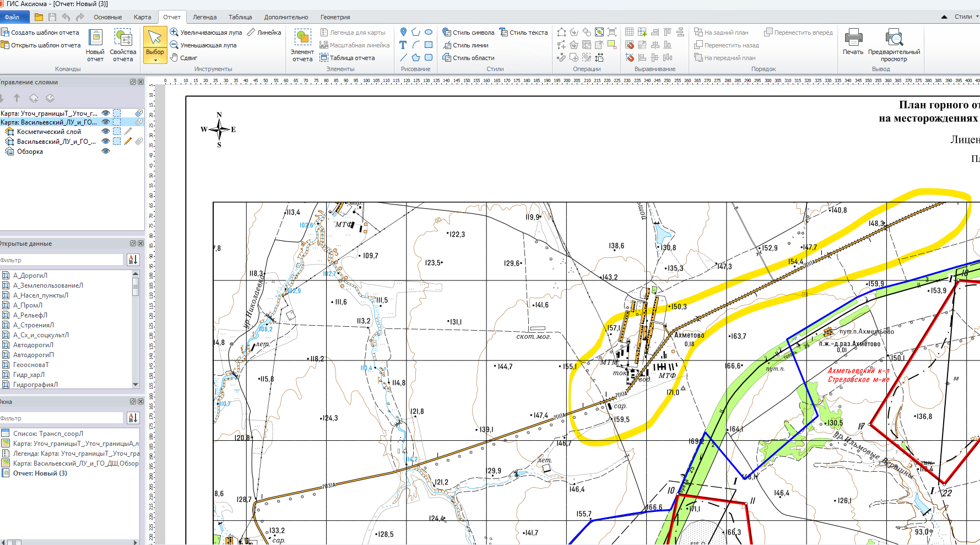Select the text drawing tool (T)
This screenshot has width=980, height=545.
(x=403, y=45)
